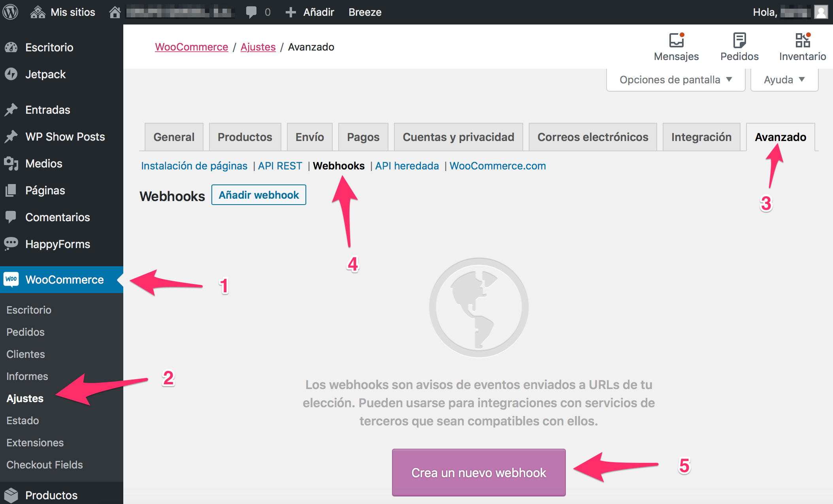833x504 pixels.
Task: Open Mensajes inbox icon
Action: [677, 40]
